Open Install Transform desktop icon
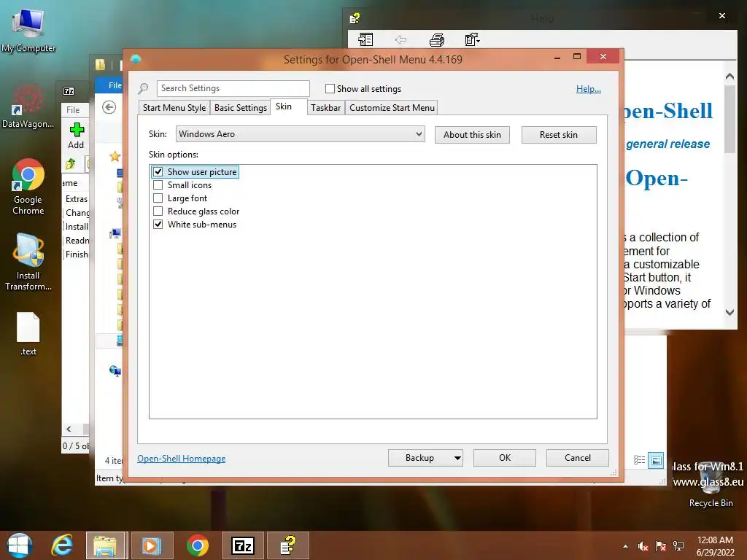 28,262
